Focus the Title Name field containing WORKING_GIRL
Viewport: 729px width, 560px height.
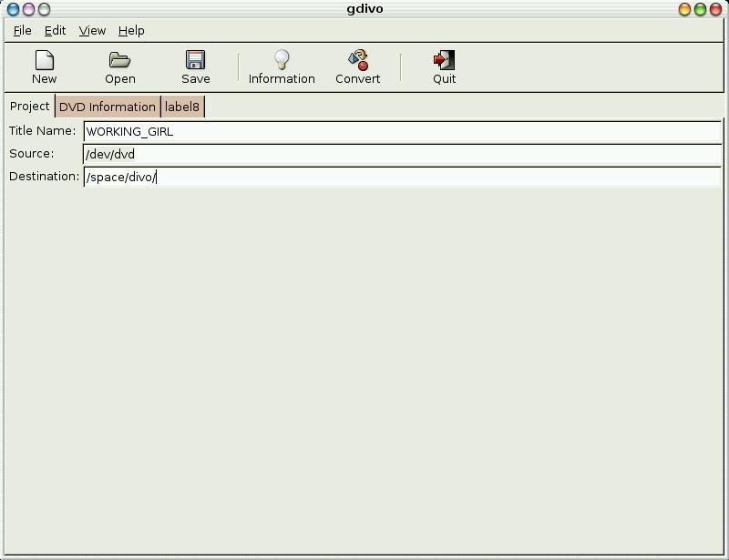(402, 131)
